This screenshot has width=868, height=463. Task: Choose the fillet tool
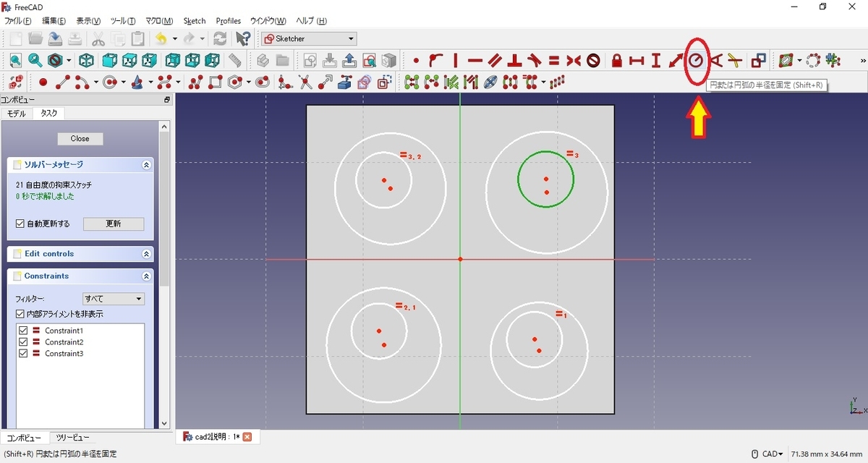pyautogui.click(x=285, y=82)
